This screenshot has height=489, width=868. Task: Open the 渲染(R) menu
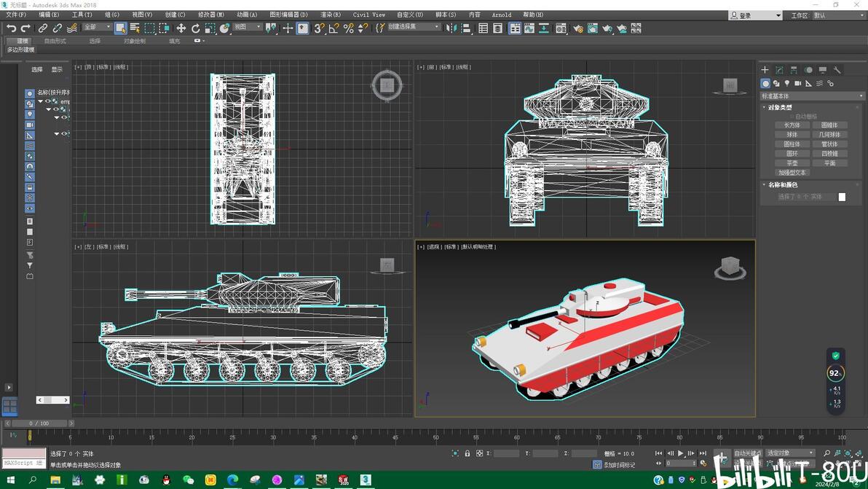point(331,15)
